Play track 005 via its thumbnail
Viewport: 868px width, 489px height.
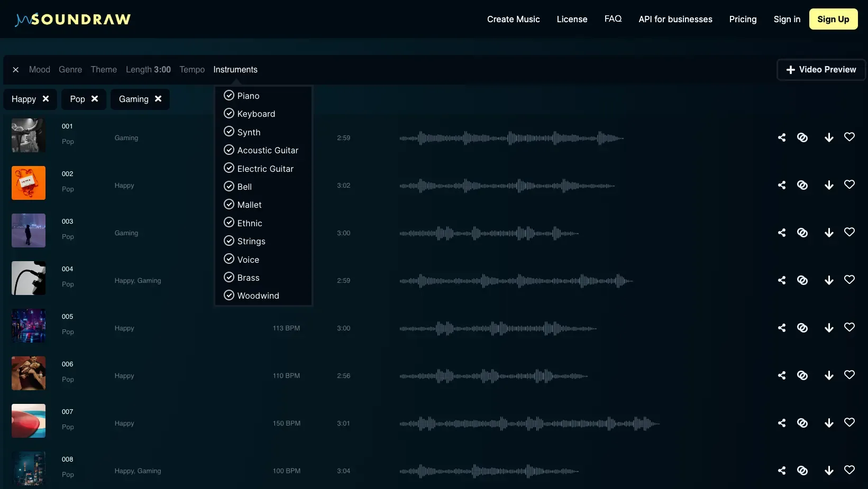click(29, 326)
